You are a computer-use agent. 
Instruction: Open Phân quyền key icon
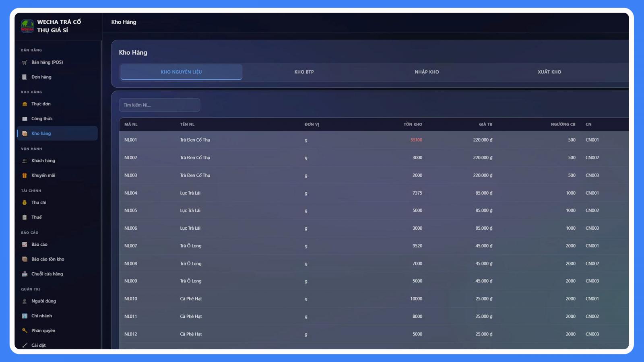pos(25,331)
